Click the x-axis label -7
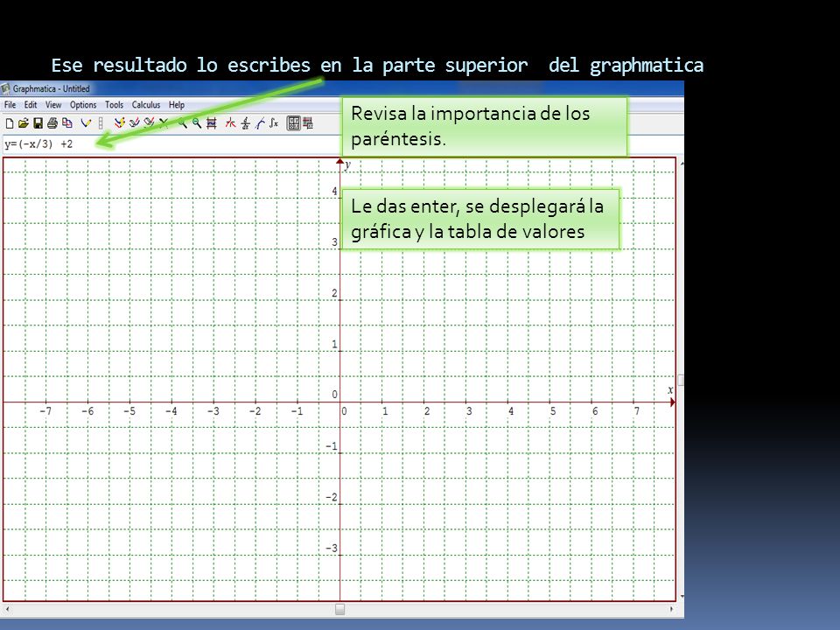This screenshot has width=840, height=630. [45, 411]
